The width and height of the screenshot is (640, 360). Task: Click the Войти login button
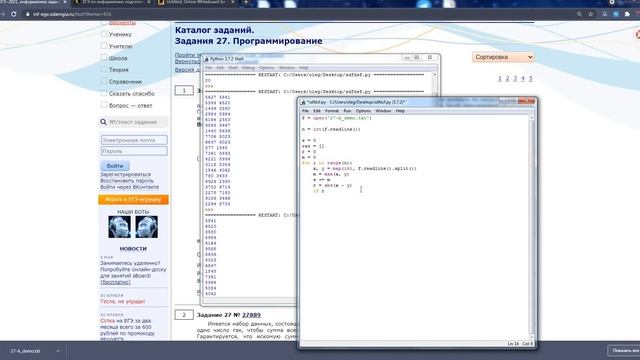pos(115,166)
